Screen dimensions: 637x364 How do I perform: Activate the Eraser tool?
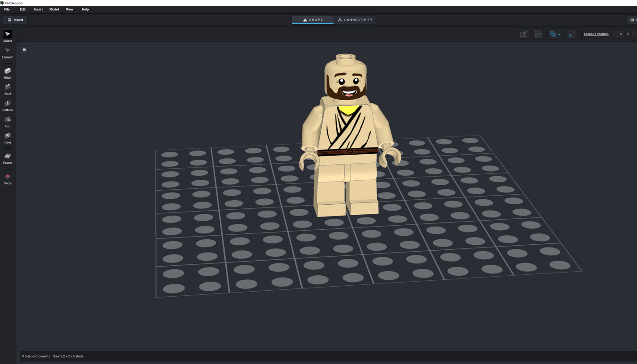(8, 158)
